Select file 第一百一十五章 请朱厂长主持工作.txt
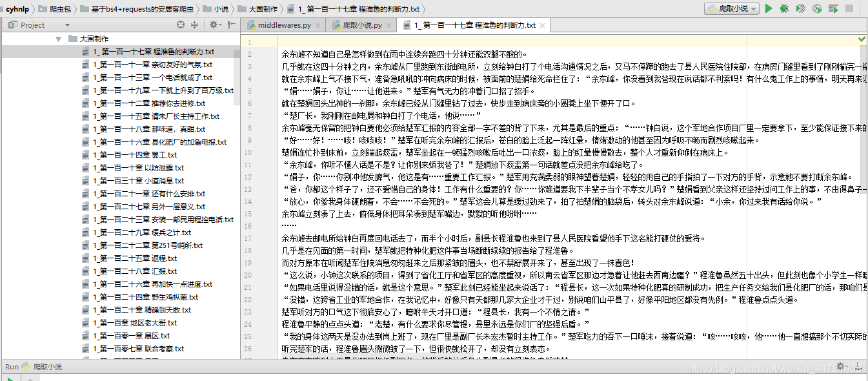868x381 pixels. [151, 116]
